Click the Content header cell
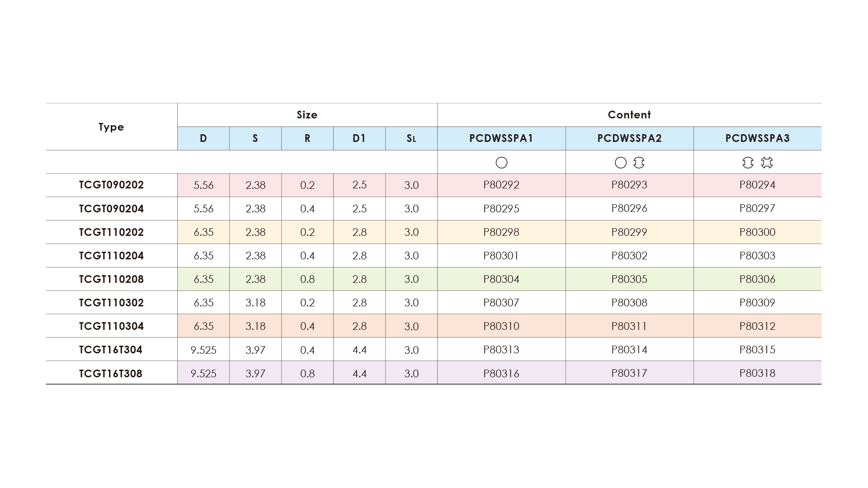This screenshot has width=868, height=488. [x=629, y=115]
